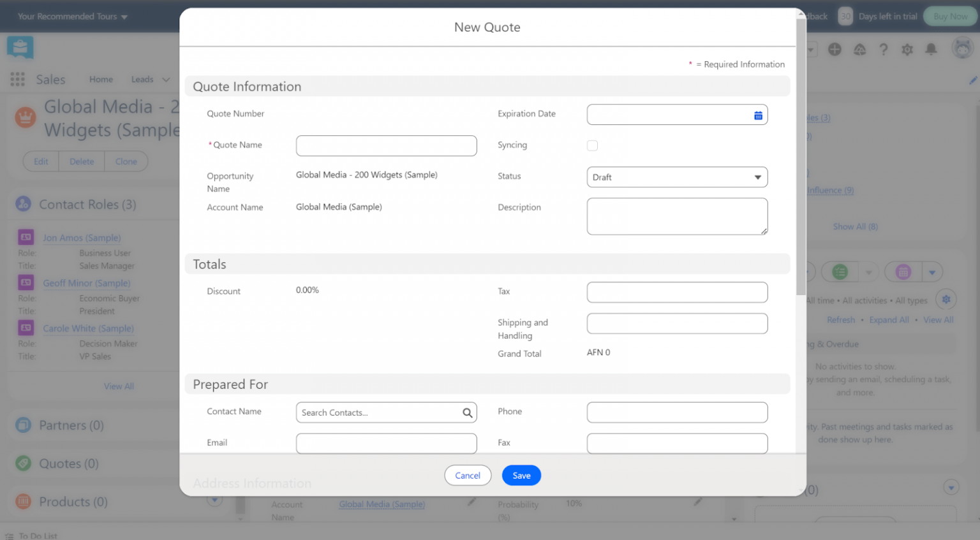Open Salesforce Help with the question mark icon
Image resolution: width=980 pixels, height=540 pixels.
click(883, 48)
